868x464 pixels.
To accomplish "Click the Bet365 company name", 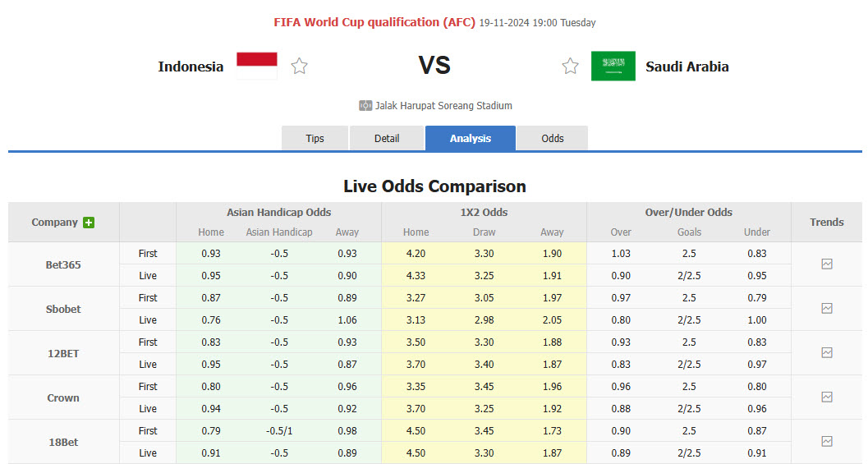I will [x=63, y=264].
